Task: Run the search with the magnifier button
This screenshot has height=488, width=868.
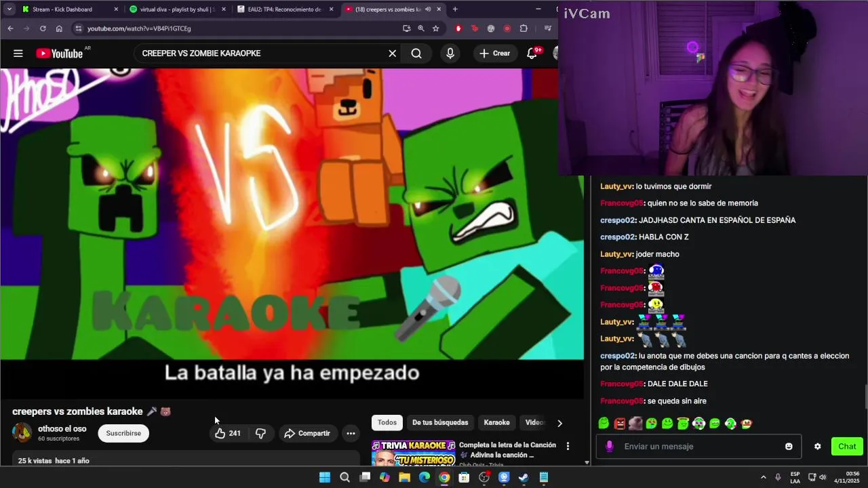Action: tap(416, 54)
